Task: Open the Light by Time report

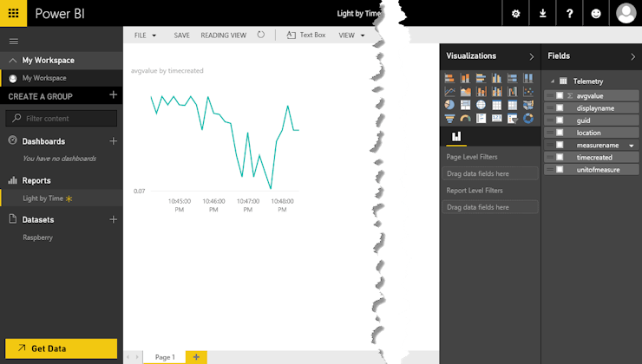Action: pyautogui.click(x=43, y=198)
